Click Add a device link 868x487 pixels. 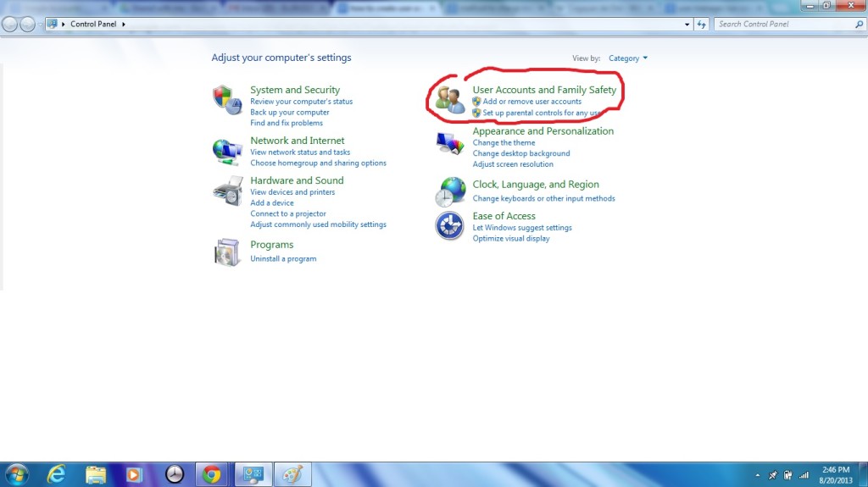272,203
